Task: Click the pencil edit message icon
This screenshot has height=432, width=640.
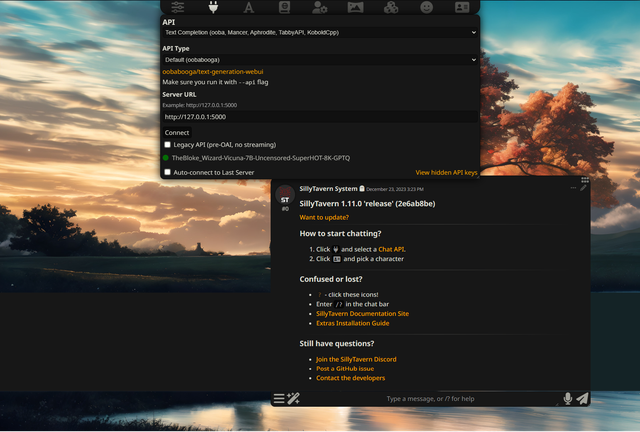Action: [x=583, y=188]
